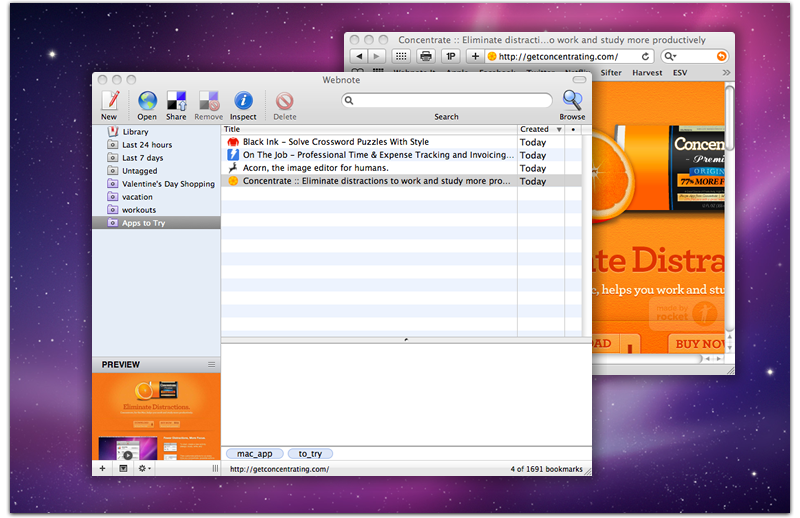The image size is (800, 518).
Task: Open Top Sites grid in Safari toolbar
Action: pyautogui.click(x=401, y=56)
